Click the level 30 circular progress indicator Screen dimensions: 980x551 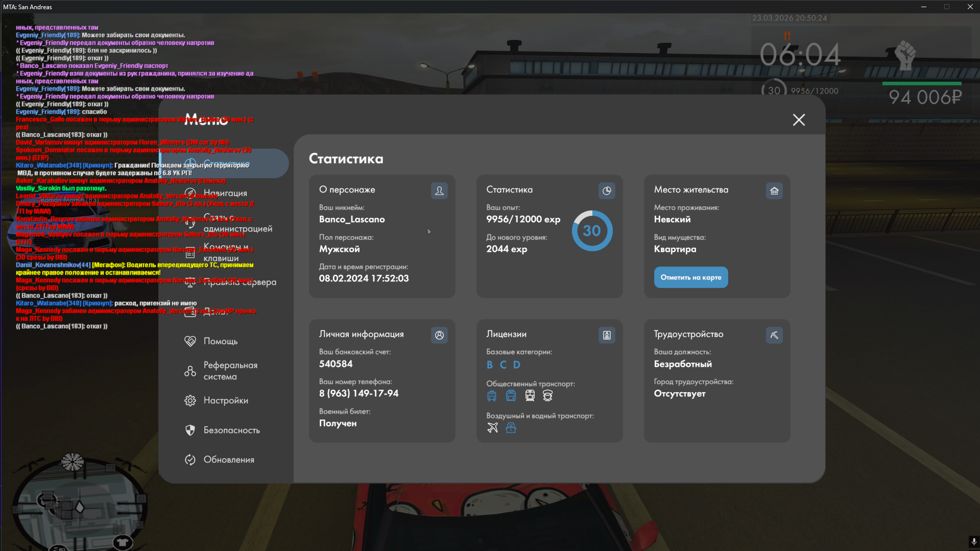coord(592,231)
